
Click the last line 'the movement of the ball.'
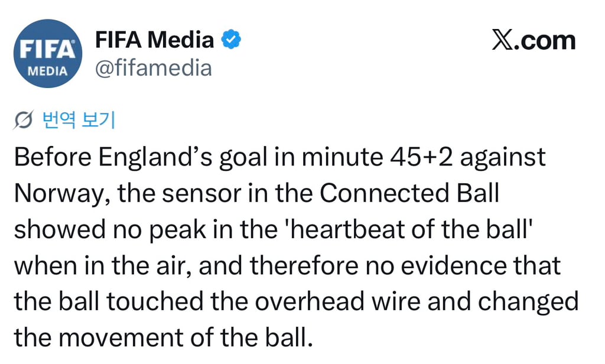(x=163, y=337)
